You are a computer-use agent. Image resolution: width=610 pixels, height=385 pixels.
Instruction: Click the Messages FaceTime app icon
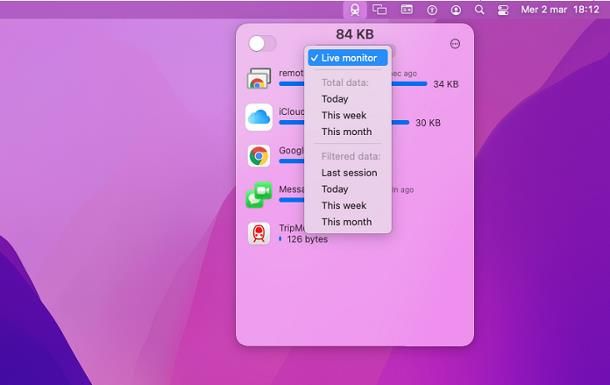(x=259, y=195)
